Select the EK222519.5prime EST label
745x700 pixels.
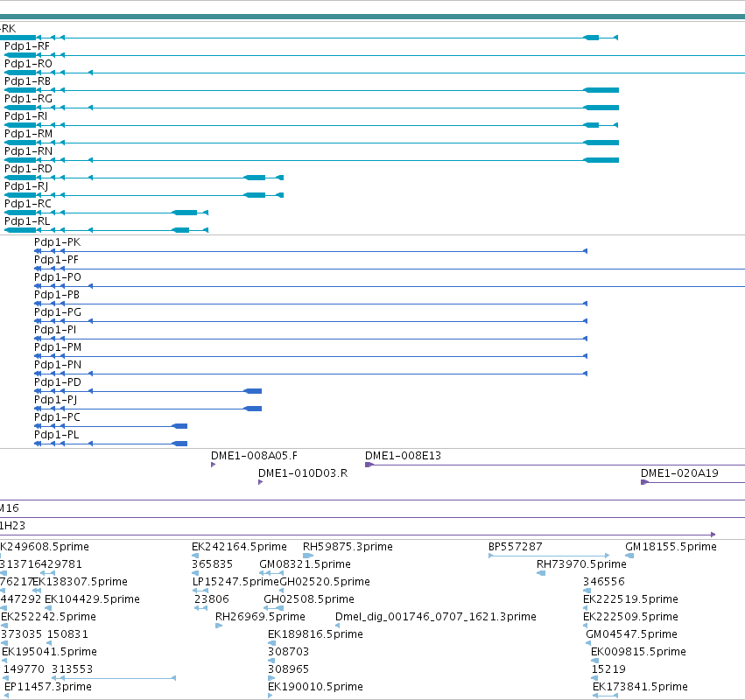click(630, 599)
